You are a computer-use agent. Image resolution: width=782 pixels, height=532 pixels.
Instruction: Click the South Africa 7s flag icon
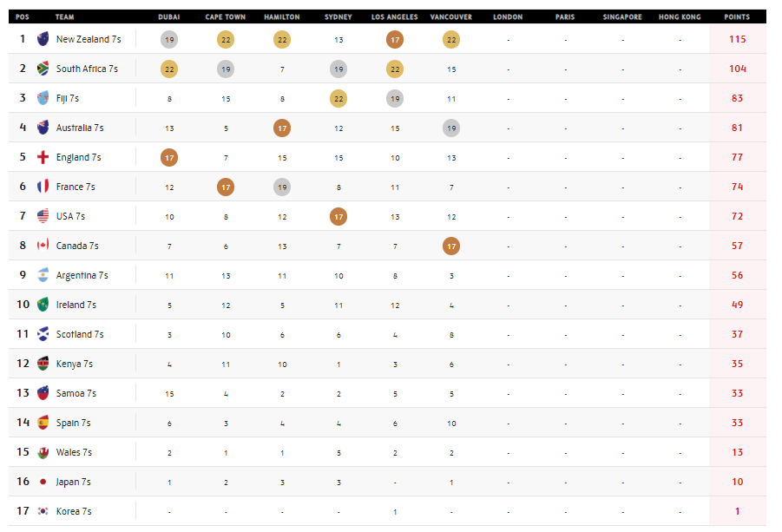43,69
